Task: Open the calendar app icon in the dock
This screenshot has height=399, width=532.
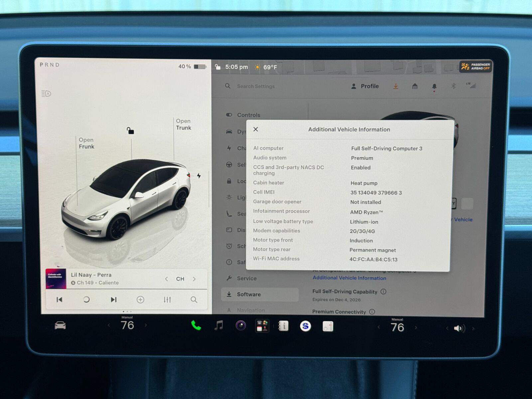Action: click(x=328, y=326)
